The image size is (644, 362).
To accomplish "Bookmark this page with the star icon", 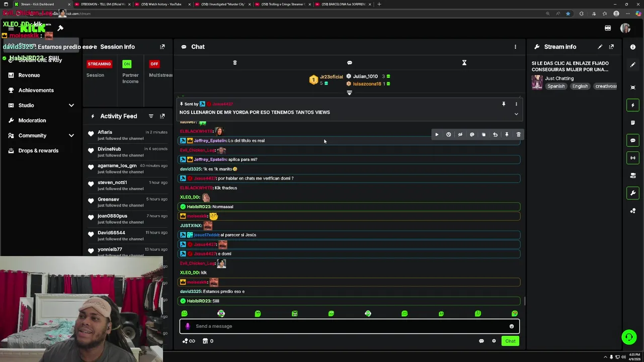I will click(x=568, y=14).
